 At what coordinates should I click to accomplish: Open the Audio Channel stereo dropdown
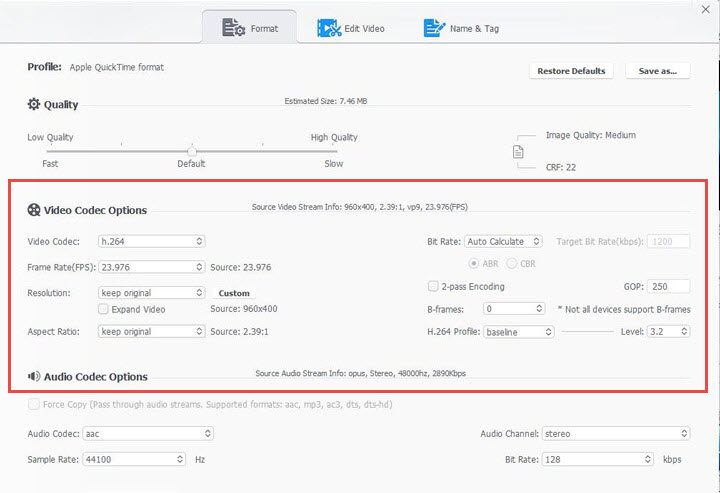click(616, 434)
